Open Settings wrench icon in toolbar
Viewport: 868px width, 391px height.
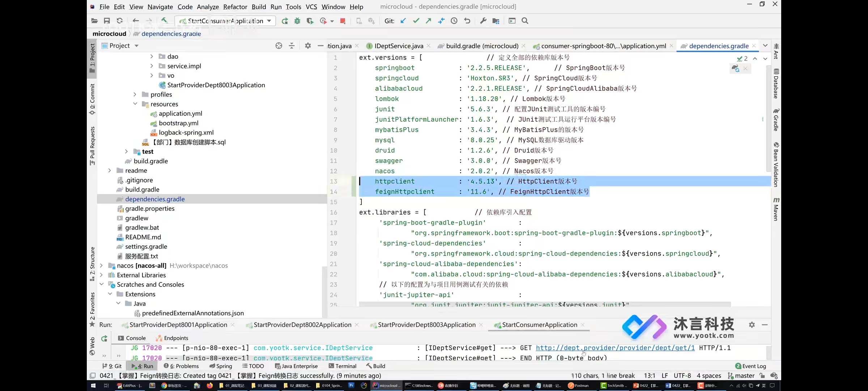pos(483,21)
